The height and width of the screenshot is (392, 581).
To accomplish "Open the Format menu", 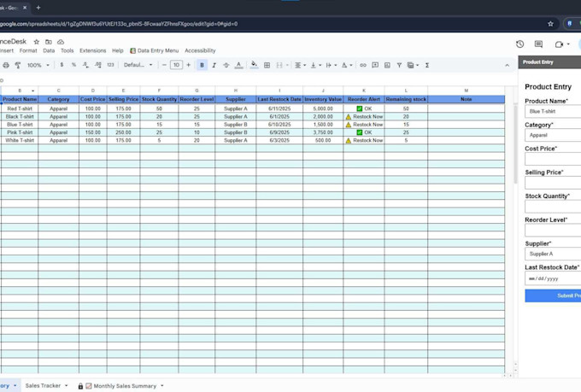I will (x=28, y=50).
